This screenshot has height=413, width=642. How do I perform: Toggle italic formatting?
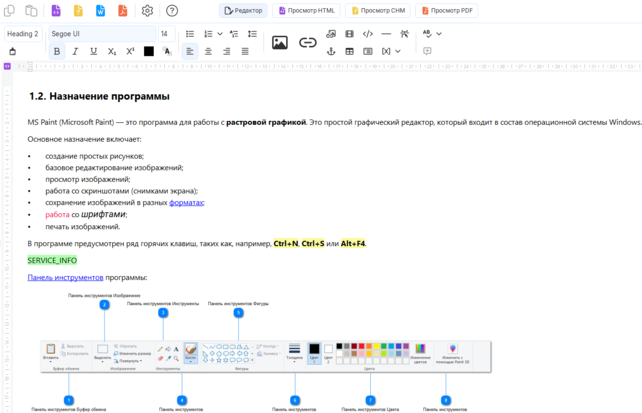click(75, 51)
